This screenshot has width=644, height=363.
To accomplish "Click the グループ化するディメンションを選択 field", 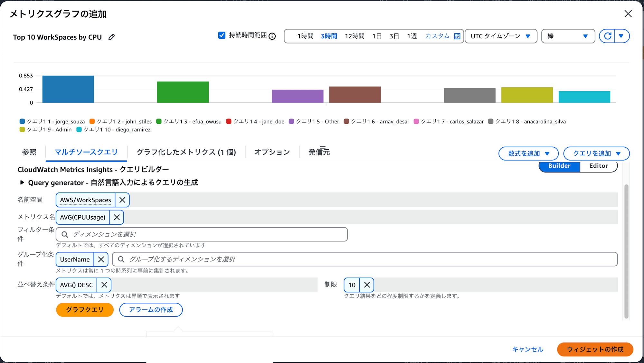I will (365, 260).
